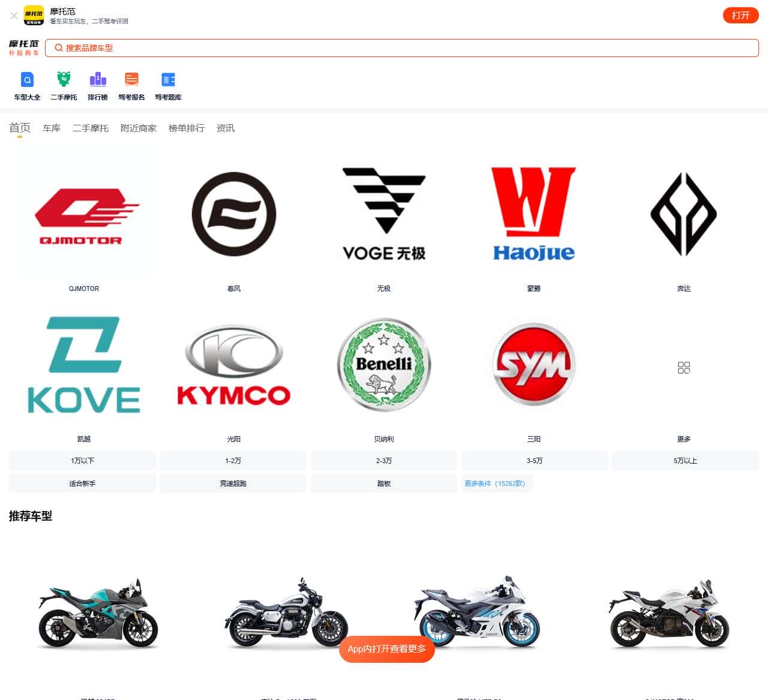Select the 奔达 brand logo
This screenshot has height=700, width=768.
[x=684, y=214]
